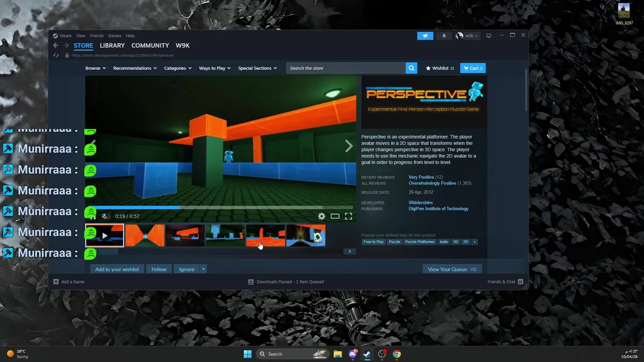Open the dropdown arrow next to Ignore

[x=203, y=269]
